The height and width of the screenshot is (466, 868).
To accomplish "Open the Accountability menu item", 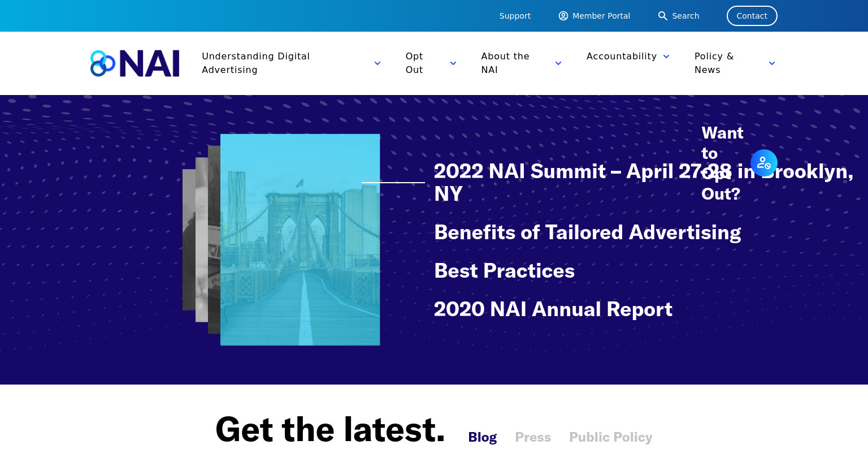I will point(622,57).
